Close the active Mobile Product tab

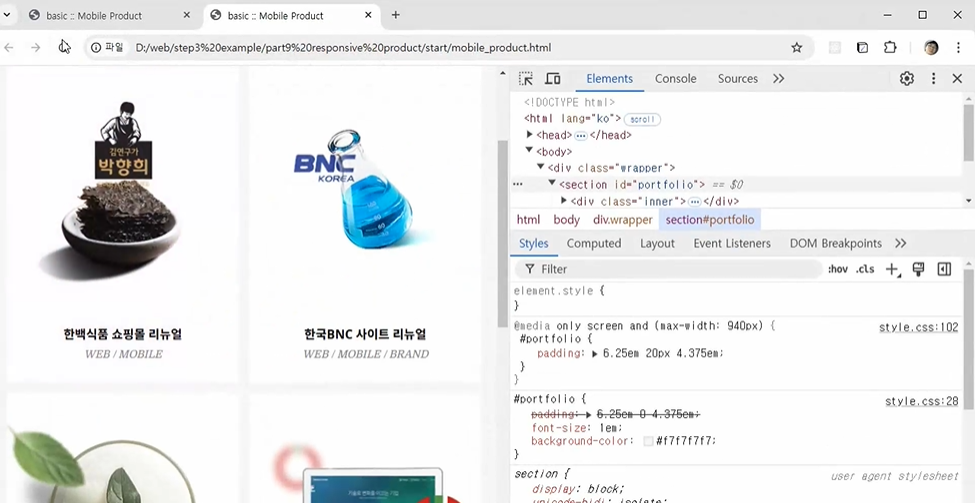click(x=368, y=15)
